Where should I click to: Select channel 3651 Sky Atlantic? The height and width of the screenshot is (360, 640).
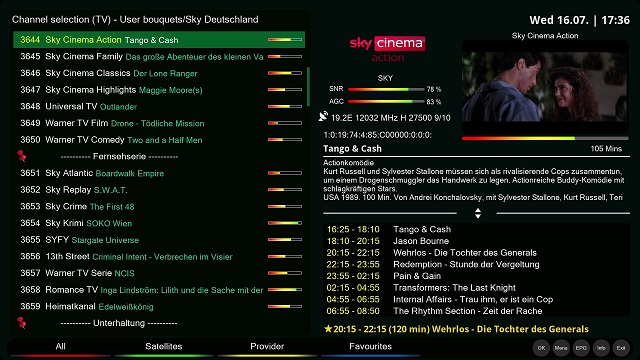tap(159, 173)
